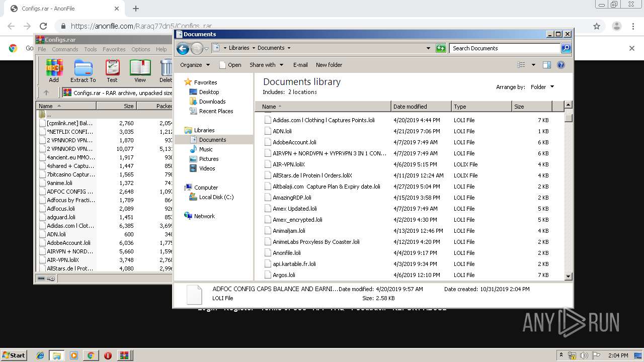Click the Chrome address bar URL
The image size is (644, 362).
(x=141, y=26)
